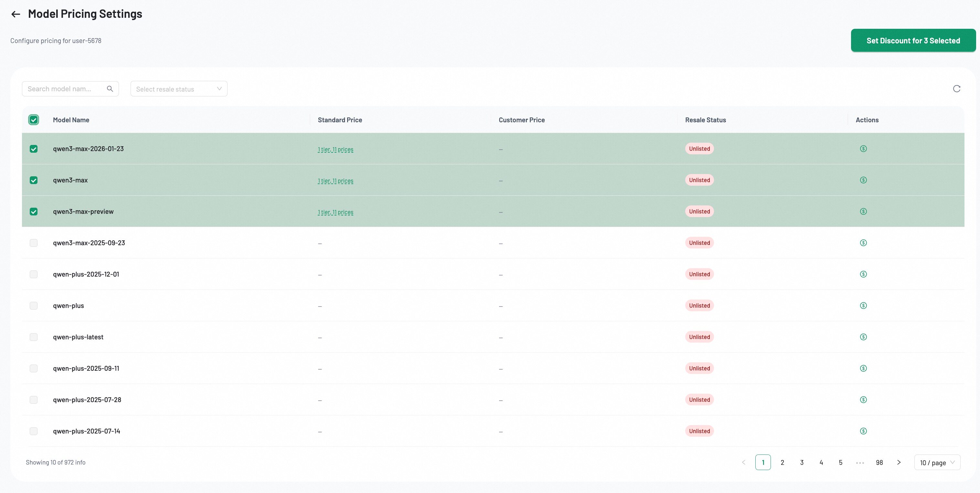Open pricing action for qwen-plus-latest

pyautogui.click(x=863, y=337)
